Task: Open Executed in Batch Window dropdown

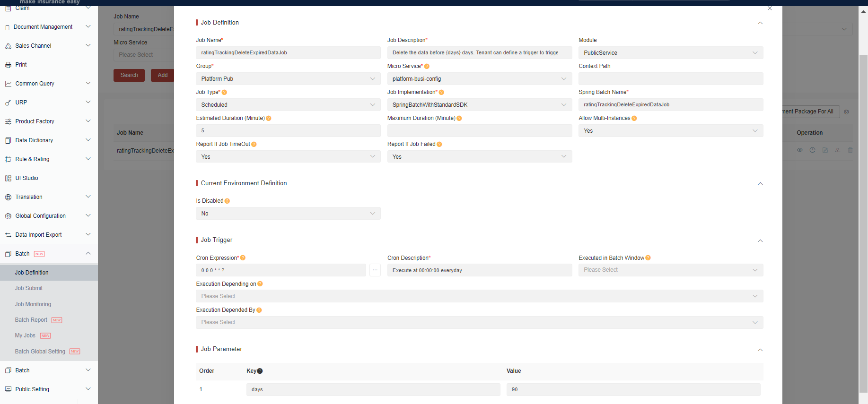Action: 671,270
